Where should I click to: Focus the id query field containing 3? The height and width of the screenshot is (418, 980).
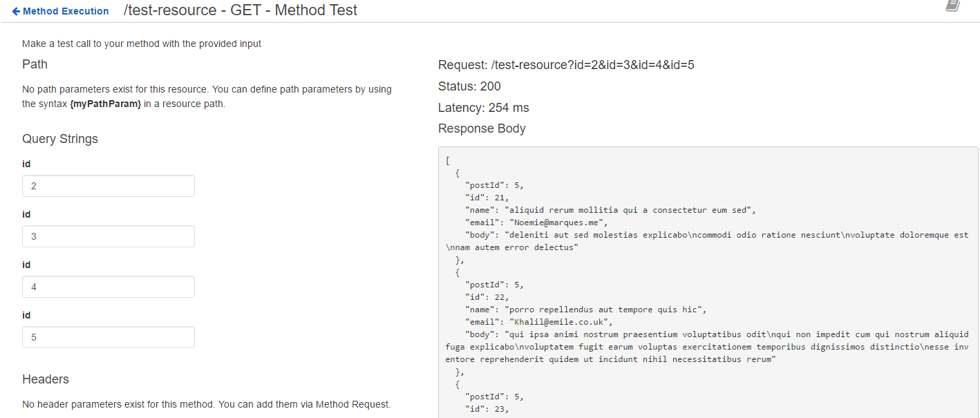coord(109,236)
